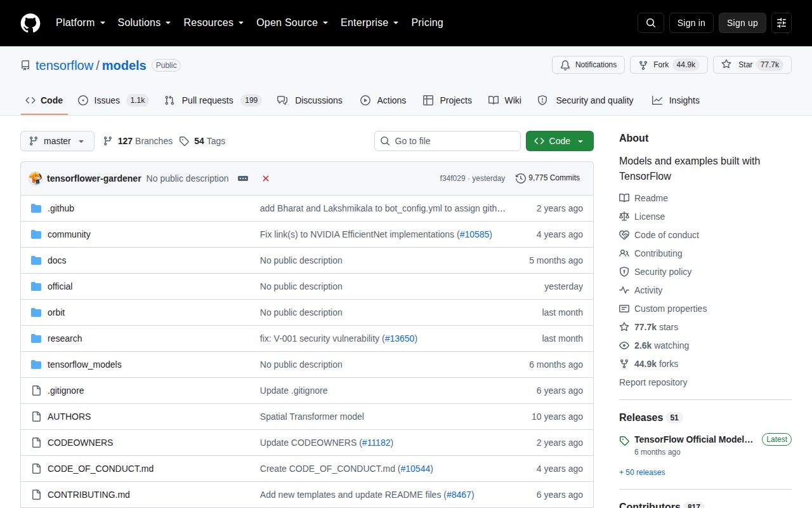
Task: Fork the repository button
Action: pos(669,65)
